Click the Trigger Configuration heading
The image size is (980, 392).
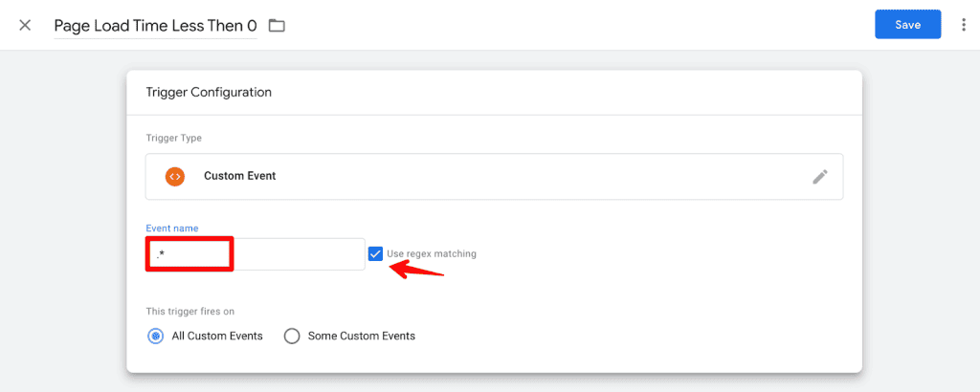[x=209, y=93]
